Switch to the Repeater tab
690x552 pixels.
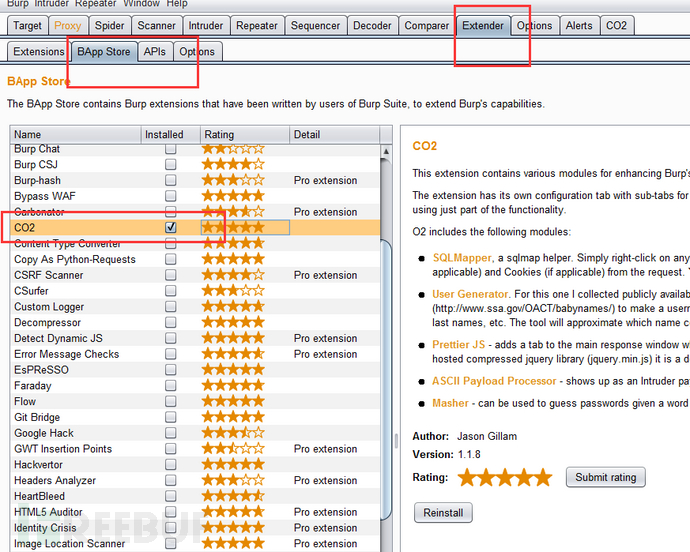257,26
